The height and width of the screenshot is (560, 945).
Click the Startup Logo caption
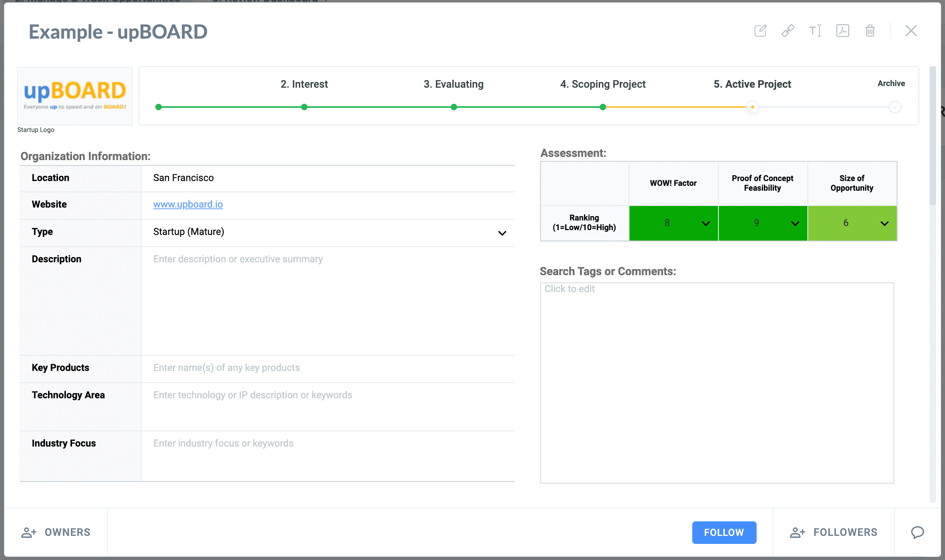pyautogui.click(x=36, y=130)
